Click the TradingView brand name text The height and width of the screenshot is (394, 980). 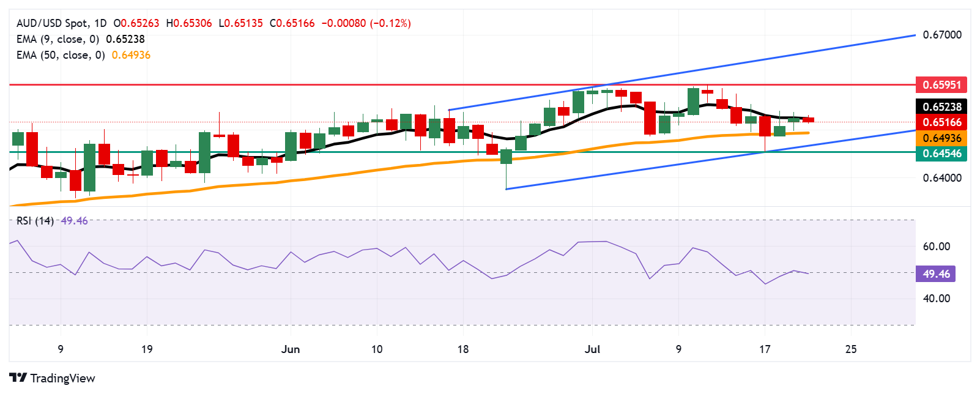(x=62, y=378)
